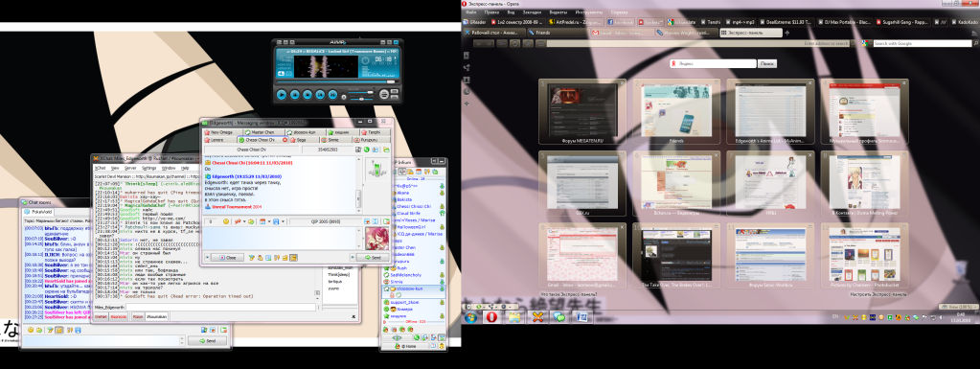The image size is (980, 369).
Task: Click the Windows Start orb
Action: (x=470, y=316)
